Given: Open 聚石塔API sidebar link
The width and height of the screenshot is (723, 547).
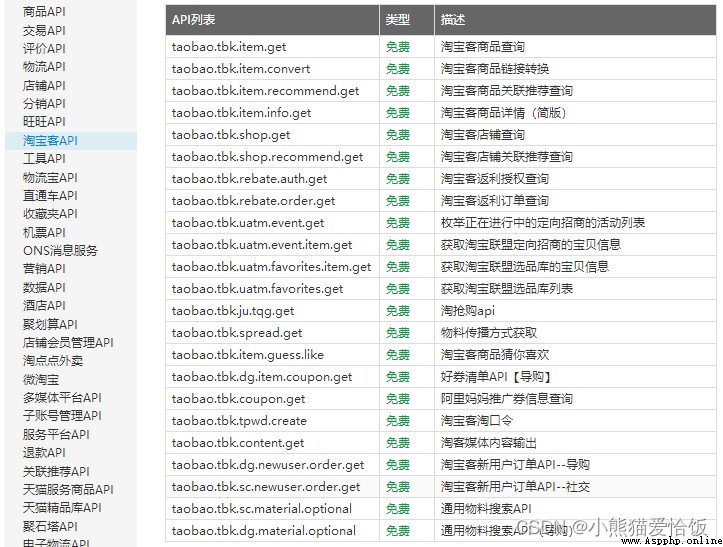Looking at the screenshot, I should pyautogui.click(x=50, y=526).
